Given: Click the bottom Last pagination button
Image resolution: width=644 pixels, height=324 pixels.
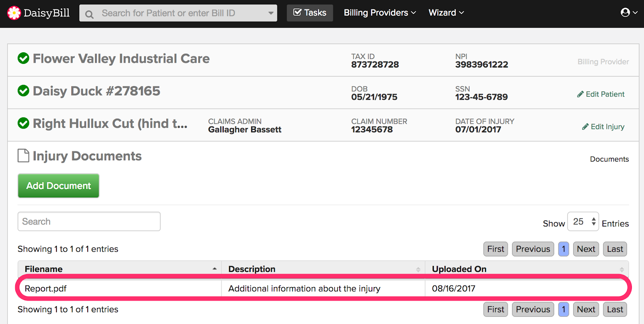Looking at the screenshot, I should [615, 309].
